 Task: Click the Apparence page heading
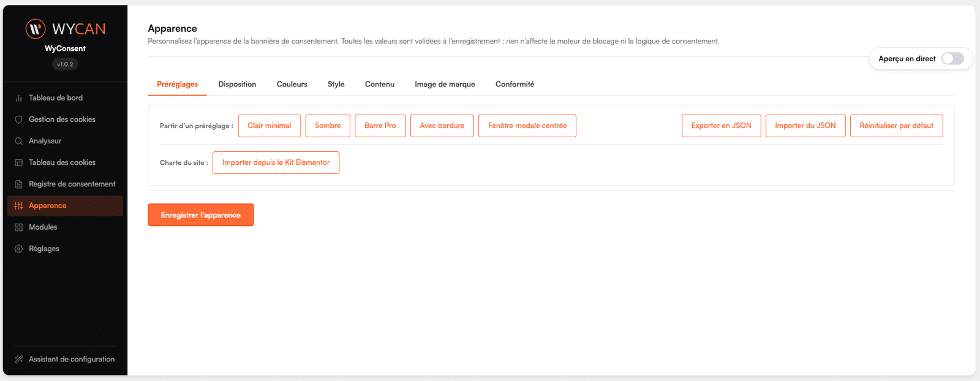173,28
